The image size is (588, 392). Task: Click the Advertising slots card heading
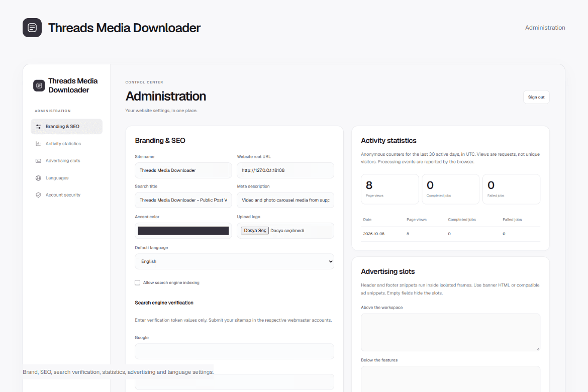(388, 271)
